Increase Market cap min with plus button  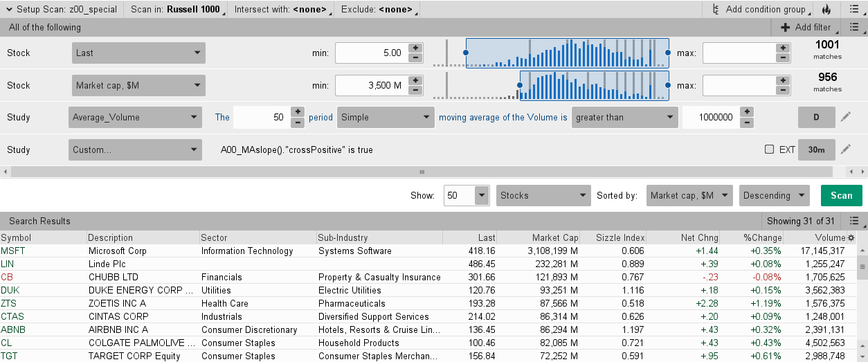(415, 80)
